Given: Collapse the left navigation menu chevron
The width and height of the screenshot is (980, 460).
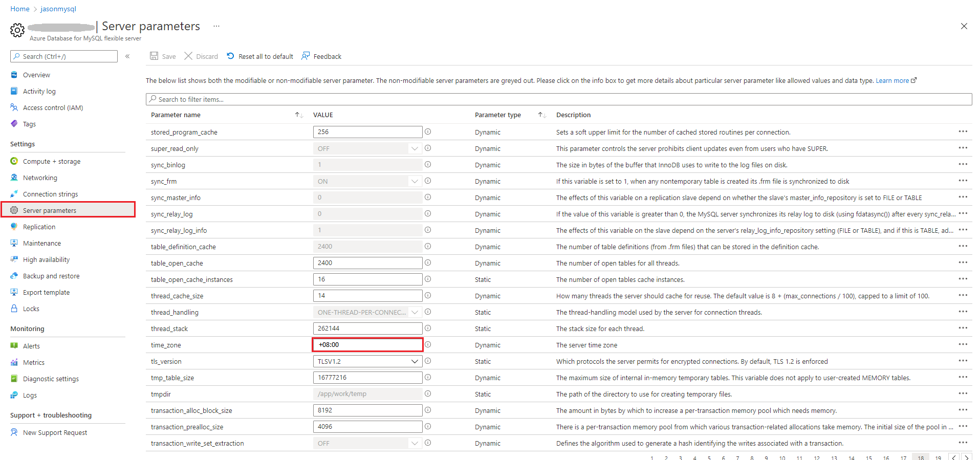Looking at the screenshot, I should 127,56.
